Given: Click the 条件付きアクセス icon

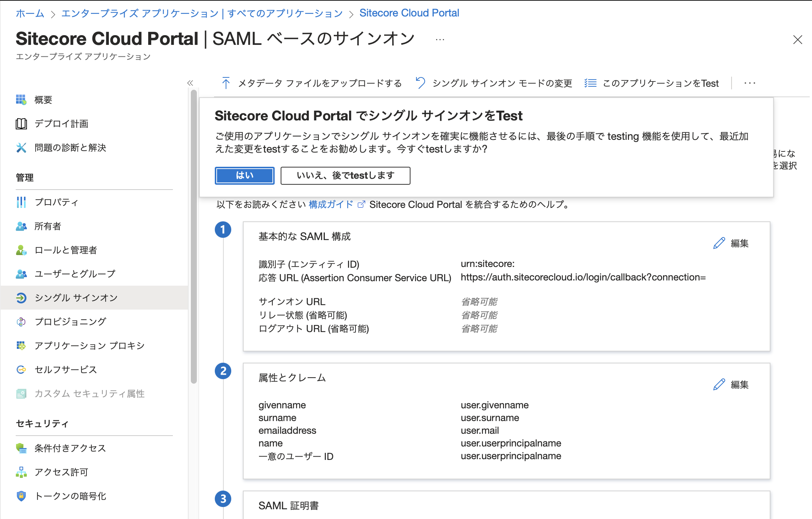Looking at the screenshot, I should pyautogui.click(x=21, y=448).
